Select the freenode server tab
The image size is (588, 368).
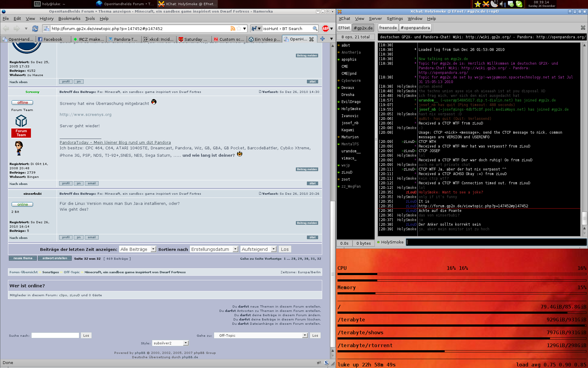388,28
